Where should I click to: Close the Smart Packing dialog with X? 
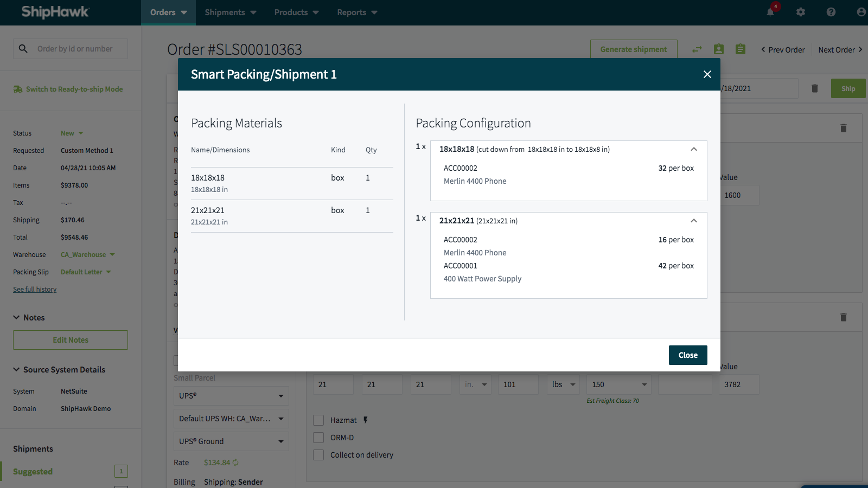click(x=707, y=74)
